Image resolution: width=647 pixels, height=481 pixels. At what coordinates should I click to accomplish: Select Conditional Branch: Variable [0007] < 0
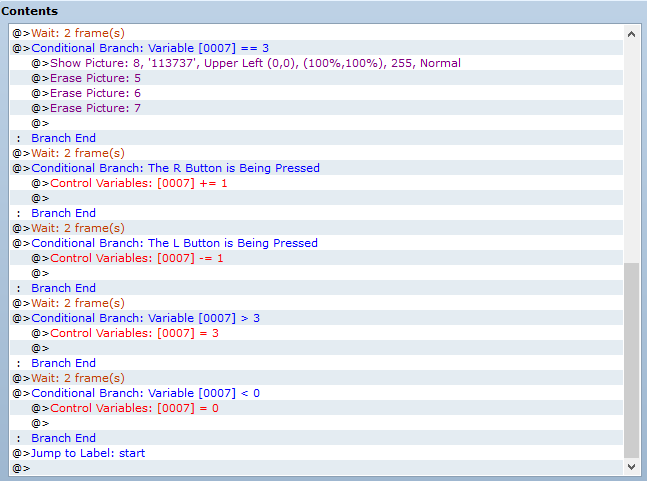[x=316, y=393]
